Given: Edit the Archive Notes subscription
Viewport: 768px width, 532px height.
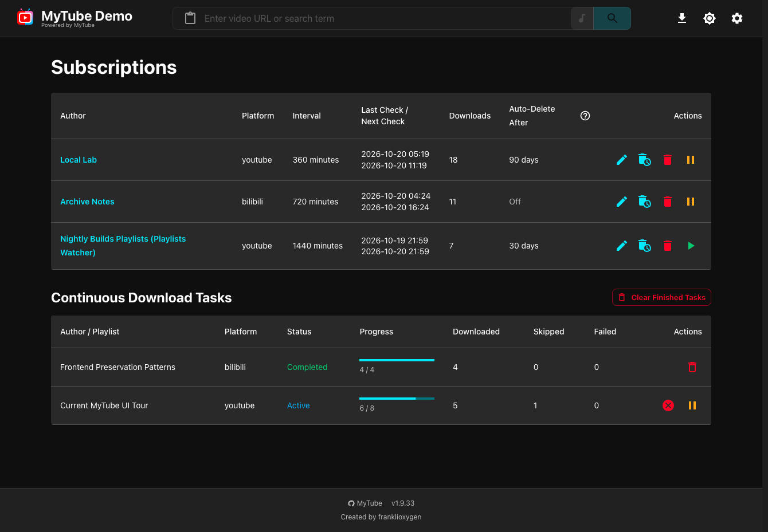Looking at the screenshot, I should 622,202.
